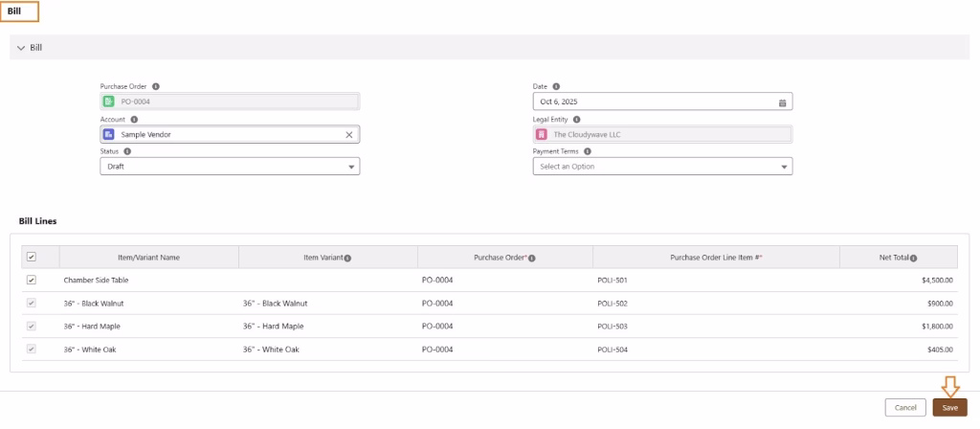Toggle the 36" - Black Walnut row checkbox
The height and width of the screenshot is (429, 980).
(32, 303)
